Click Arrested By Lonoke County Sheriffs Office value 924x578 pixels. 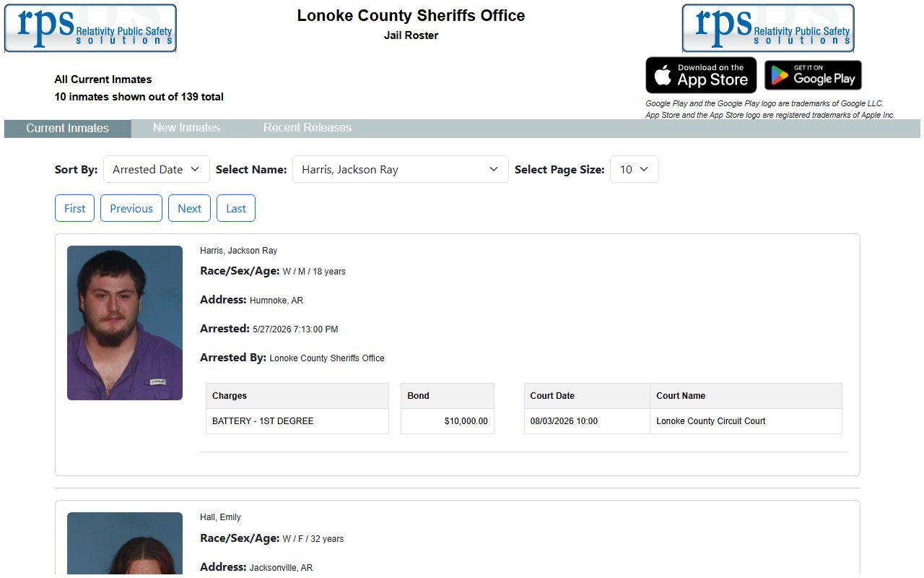coord(327,358)
